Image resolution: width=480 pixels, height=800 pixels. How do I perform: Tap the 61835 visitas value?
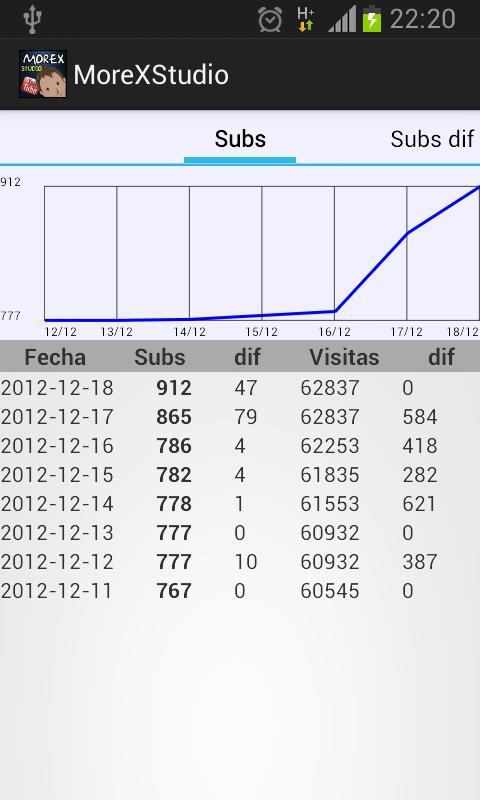[330, 475]
